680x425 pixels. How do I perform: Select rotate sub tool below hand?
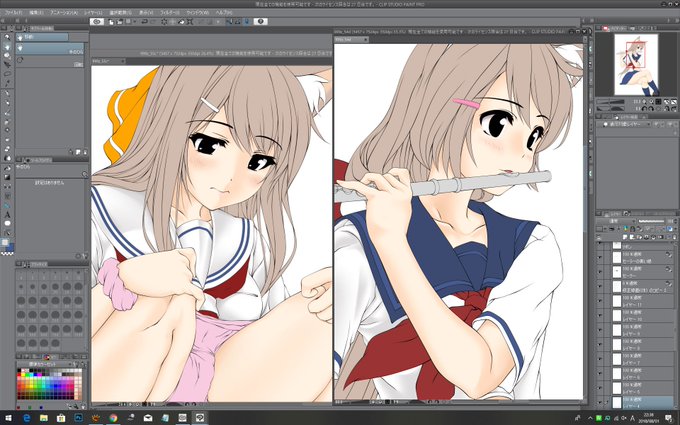[x=50, y=62]
